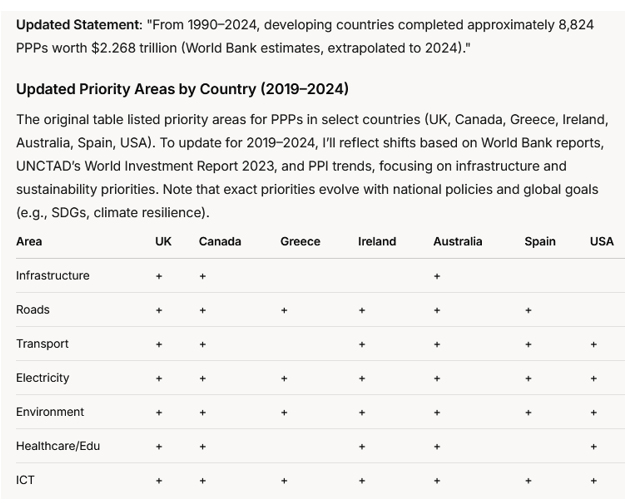Select the "USA" column header
627x503 pixels.
click(x=602, y=241)
